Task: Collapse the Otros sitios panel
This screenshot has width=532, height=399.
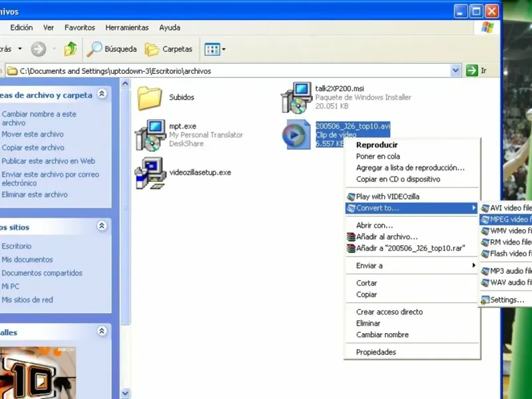Action: 102,226
